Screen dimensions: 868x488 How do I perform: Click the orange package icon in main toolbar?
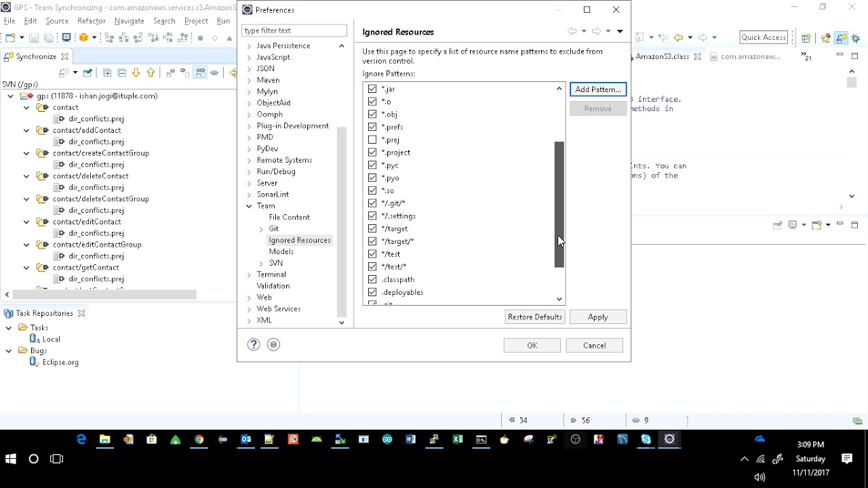(x=83, y=37)
